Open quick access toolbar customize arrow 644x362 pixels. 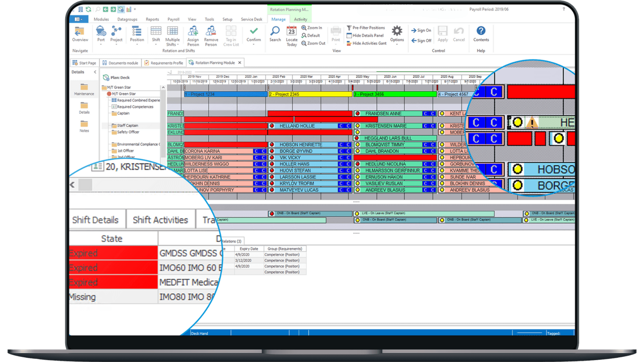point(135,9)
